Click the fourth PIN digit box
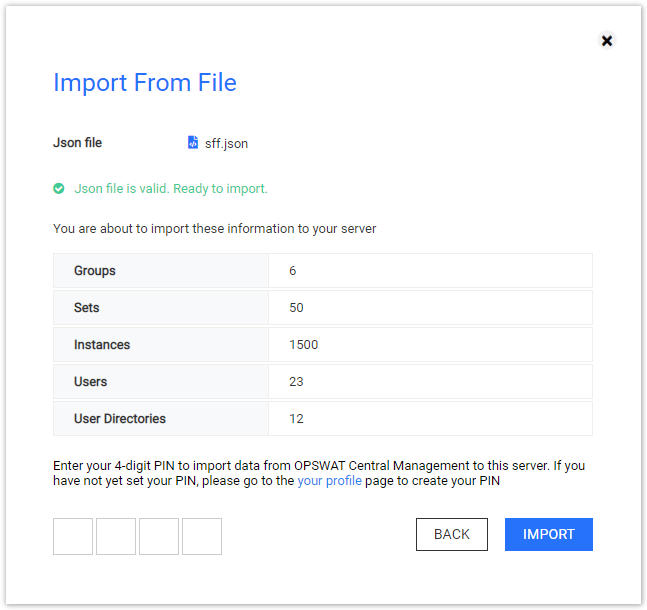This screenshot has width=647, height=610. pyautogui.click(x=202, y=536)
